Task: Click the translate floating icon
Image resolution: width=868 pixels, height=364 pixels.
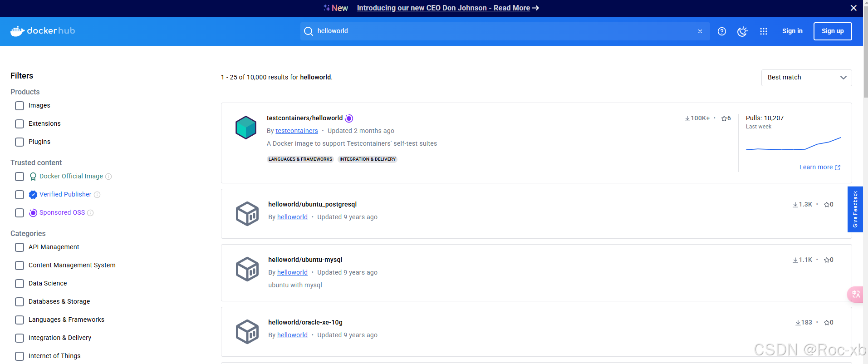Action: [856, 294]
